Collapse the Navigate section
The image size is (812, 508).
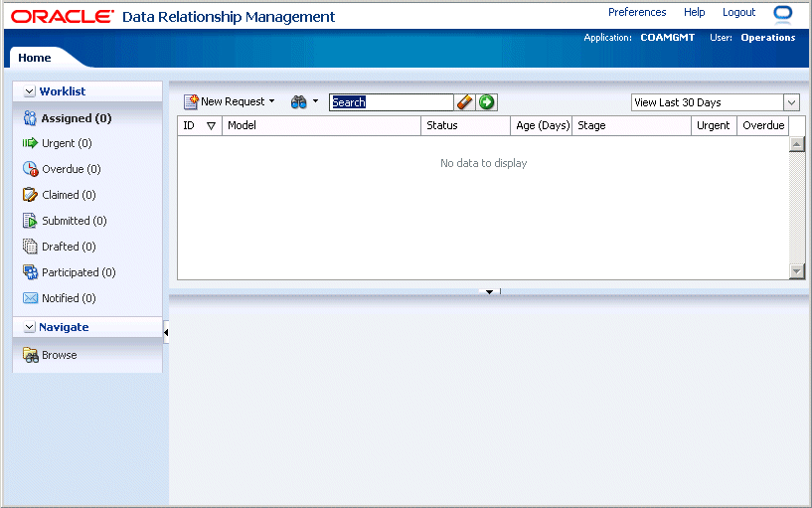[x=30, y=327]
